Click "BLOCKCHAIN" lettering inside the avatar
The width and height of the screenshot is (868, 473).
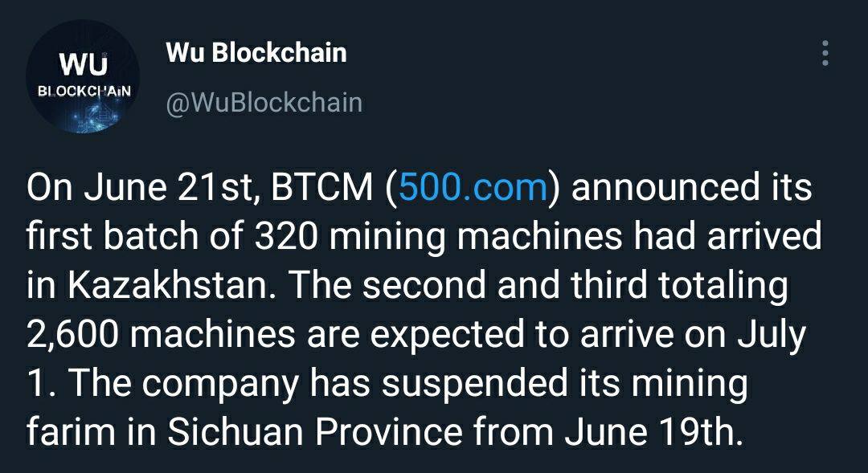[83, 88]
